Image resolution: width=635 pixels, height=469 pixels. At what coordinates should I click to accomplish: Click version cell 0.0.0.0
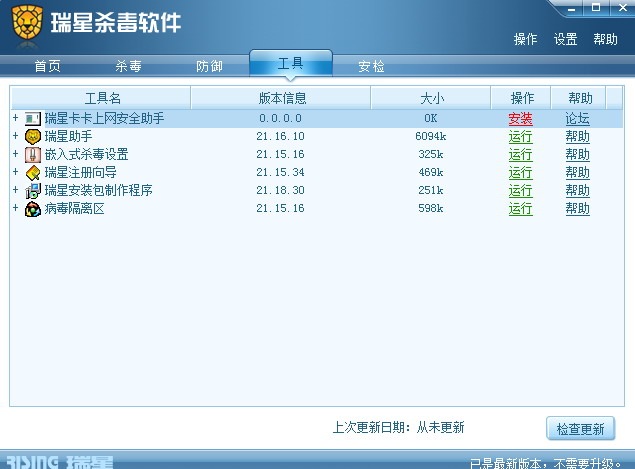coord(280,119)
